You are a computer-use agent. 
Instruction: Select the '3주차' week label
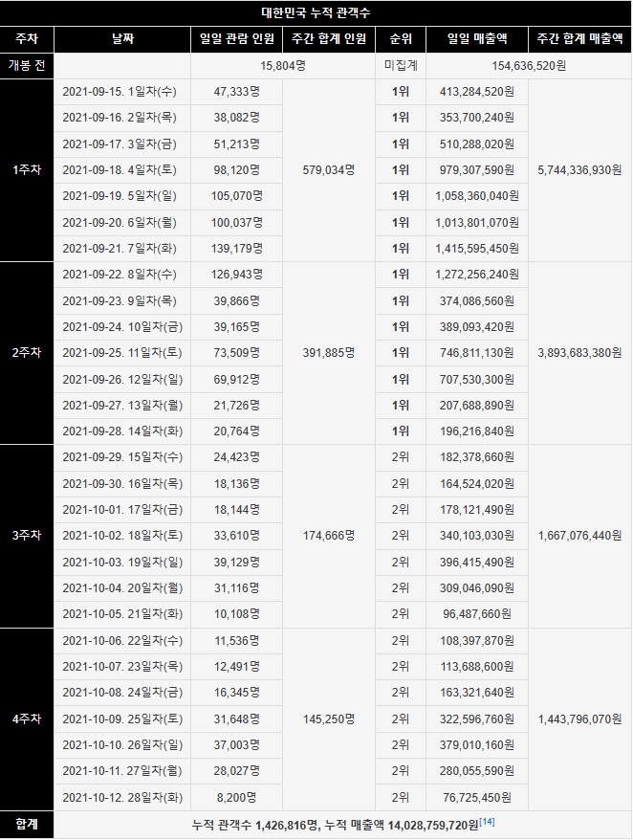point(27,535)
